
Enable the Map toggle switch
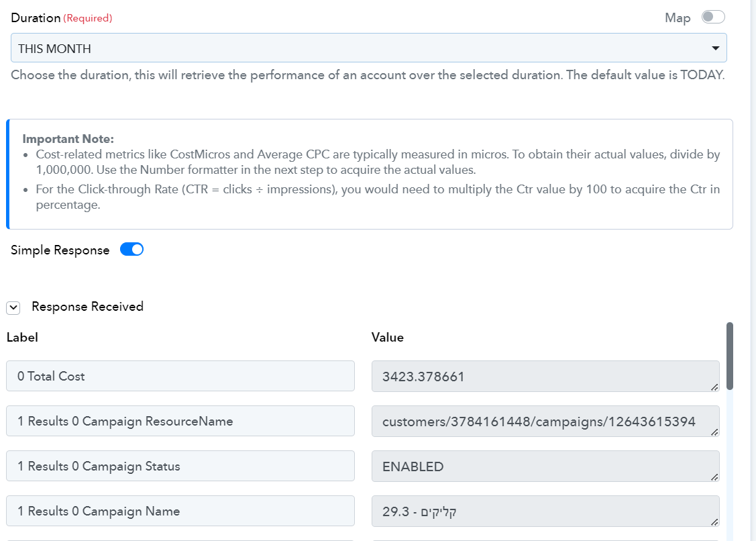(x=713, y=17)
